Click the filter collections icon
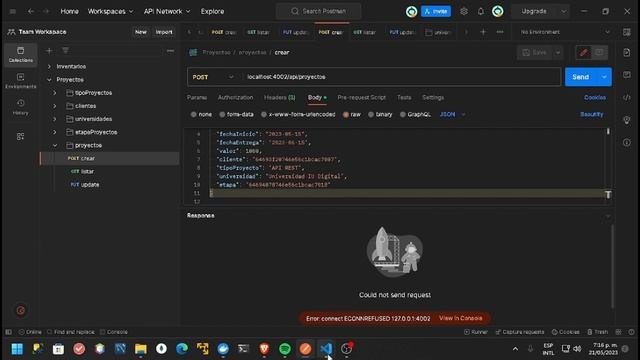The width and height of the screenshot is (640, 360). tap(65, 51)
